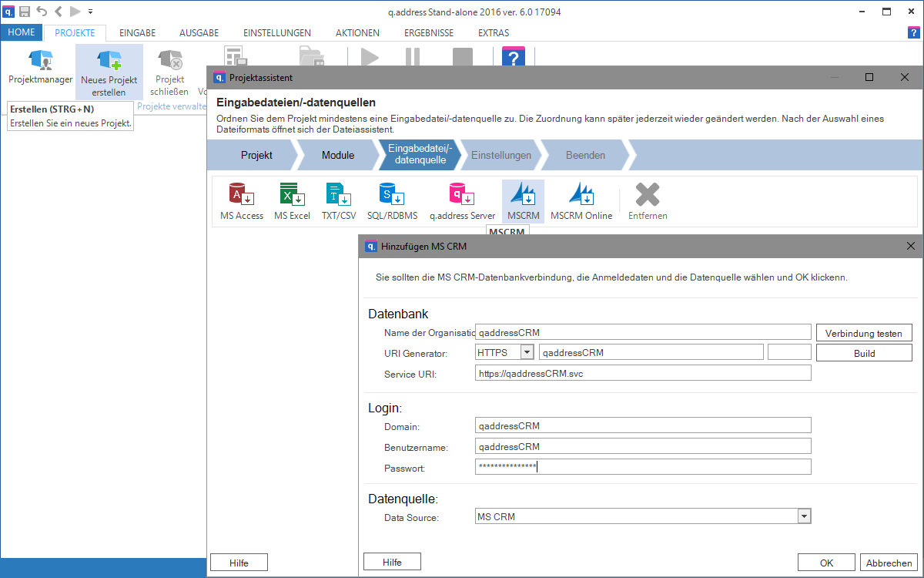Expand the HTTPS protocol dropdown

click(527, 352)
